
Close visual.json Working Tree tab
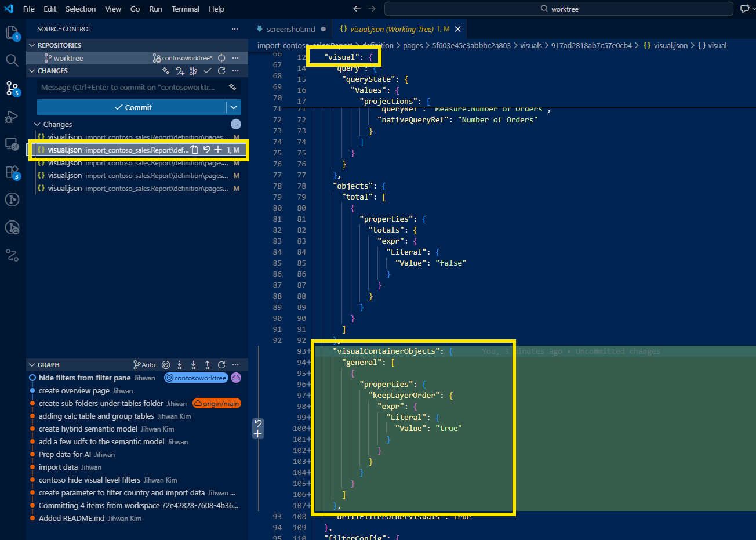[x=458, y=29]
